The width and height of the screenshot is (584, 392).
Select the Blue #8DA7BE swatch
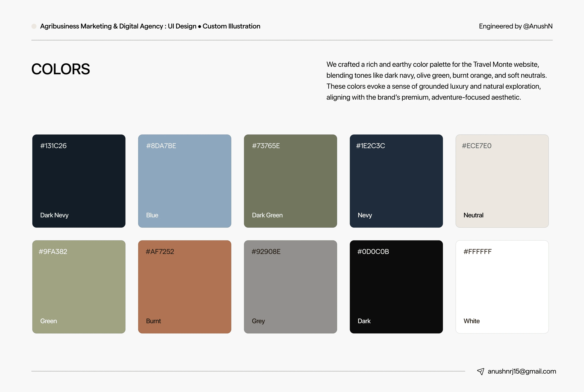click(x=185, y=181)
